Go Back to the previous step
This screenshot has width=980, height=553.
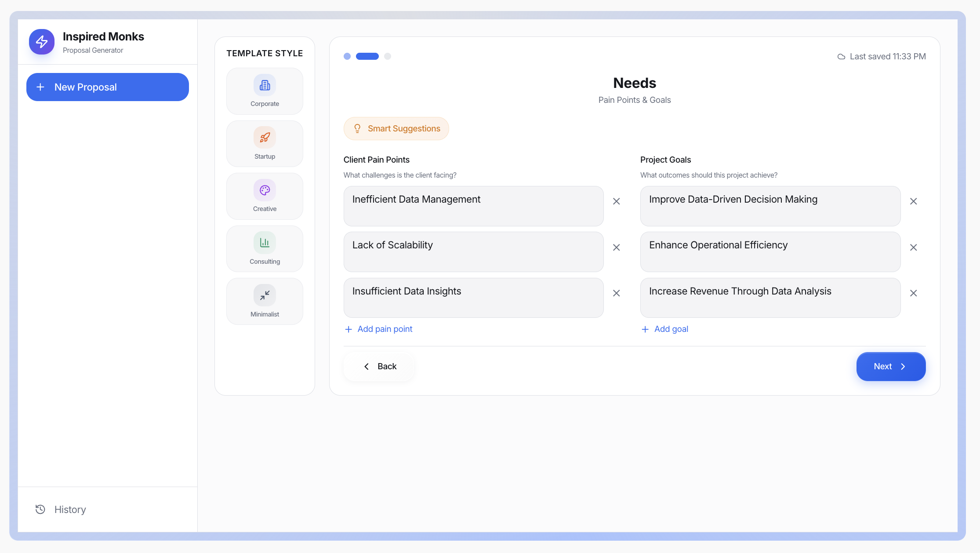click(x=379, y=366)
